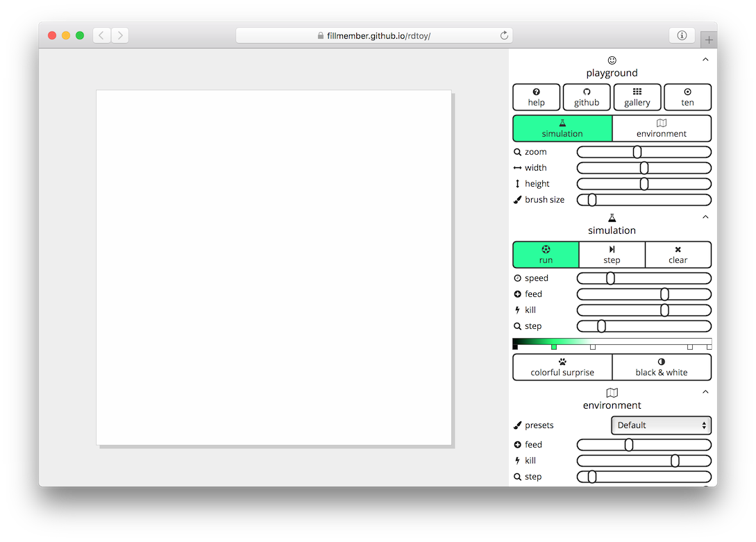The width and height of the screenshot is (756, 542).
Task: Click the flask icon above simulation heading
Action: (612, 218)
